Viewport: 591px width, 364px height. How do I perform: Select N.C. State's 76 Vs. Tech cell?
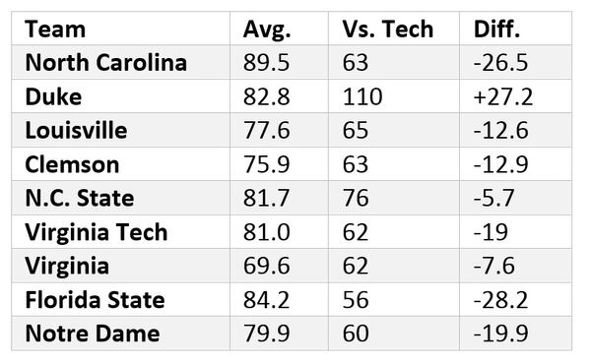394,198
